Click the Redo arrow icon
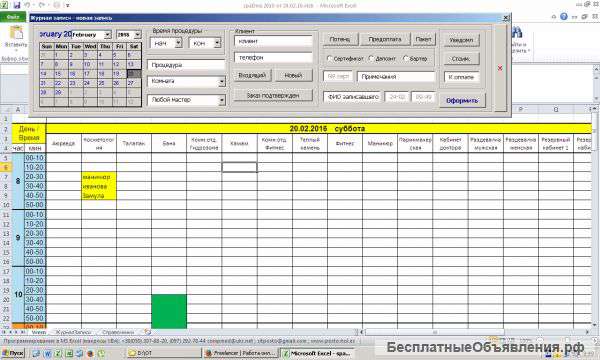Viewport: 600px width, 360px height. pyautogui.click(x=42, y=5)
